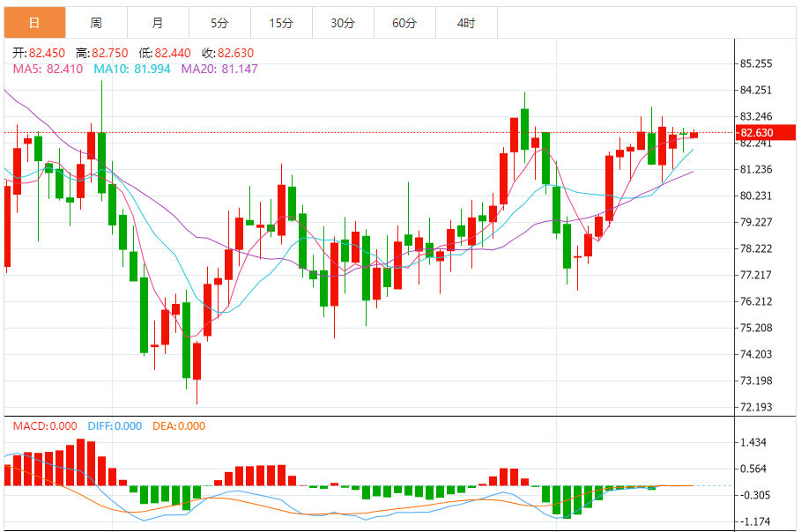Switch to the 周 weekly tab

[97, 23]
